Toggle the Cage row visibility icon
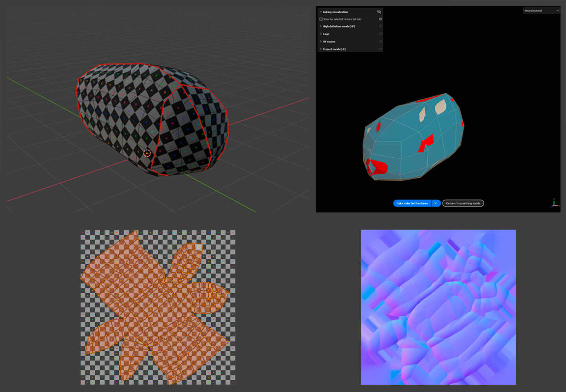The width and height of the screenshot is (566, 392). click(380, 34)
